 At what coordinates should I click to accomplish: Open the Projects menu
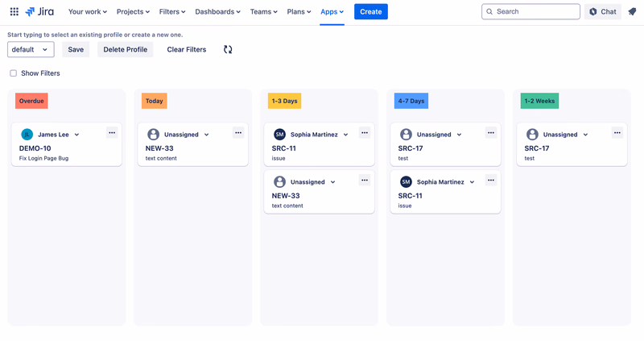pyautogui.click(x=133, y=11)
